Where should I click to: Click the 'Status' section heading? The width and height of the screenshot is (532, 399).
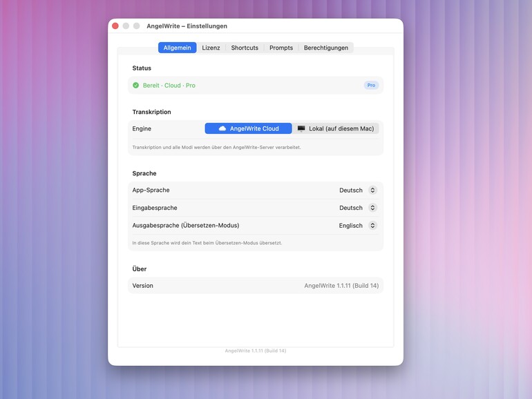[x=142, y=68]
